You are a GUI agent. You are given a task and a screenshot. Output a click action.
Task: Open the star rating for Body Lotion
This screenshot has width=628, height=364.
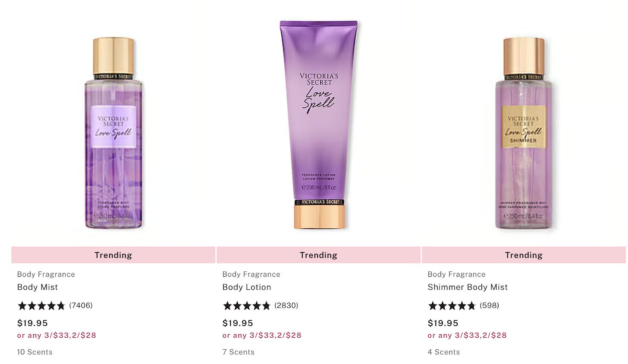[247, 306]
